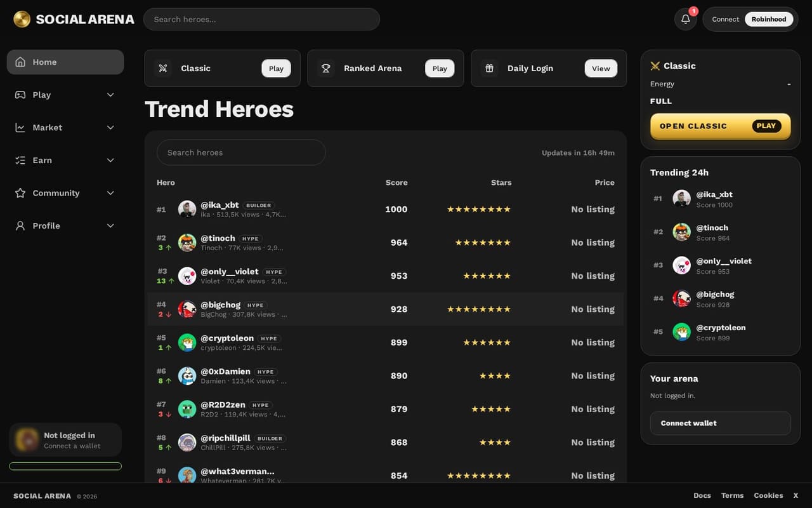The image size is (812, 508).
Task: Open the Profile menu item
Action: [x=65, y=225]
